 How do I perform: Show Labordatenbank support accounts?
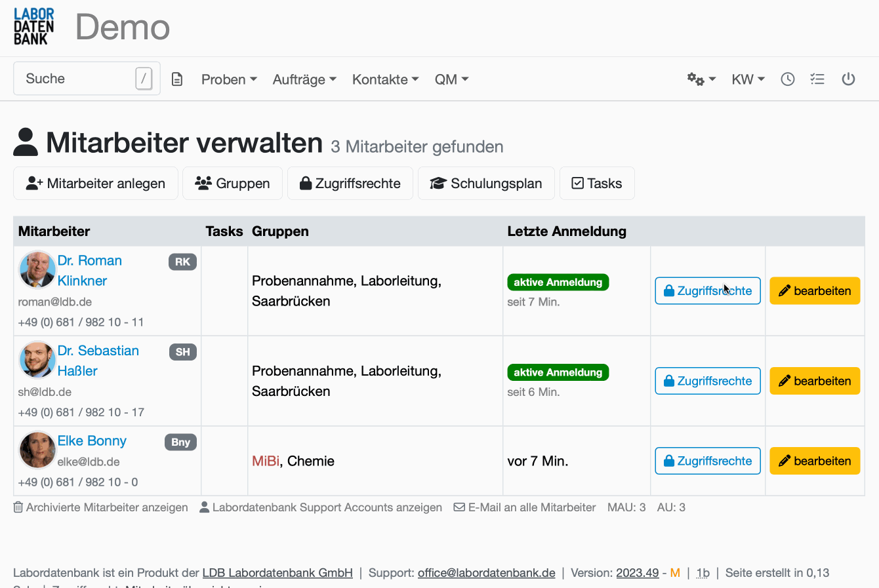[320, 507]
